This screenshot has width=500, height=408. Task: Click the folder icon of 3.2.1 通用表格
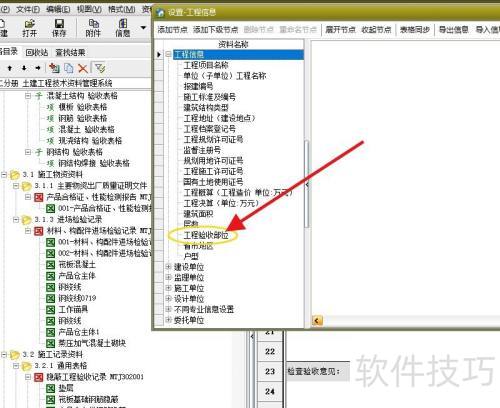[27, 366]
